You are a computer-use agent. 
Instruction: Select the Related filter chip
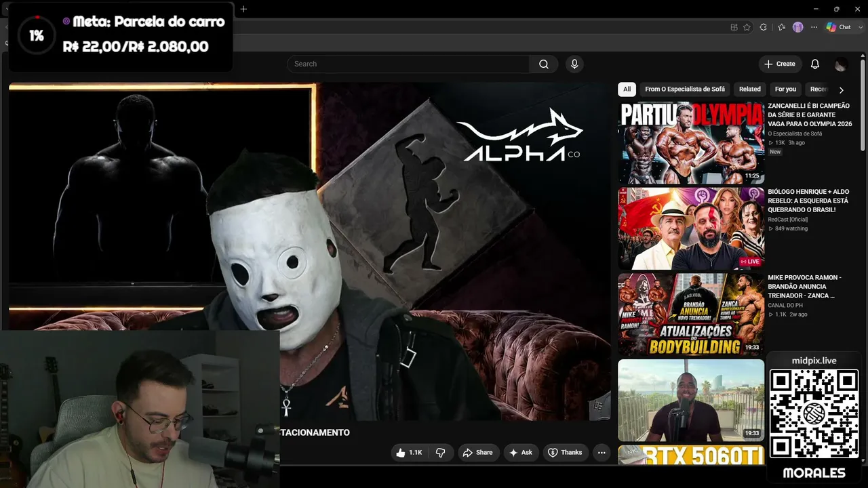pos(749,89)
